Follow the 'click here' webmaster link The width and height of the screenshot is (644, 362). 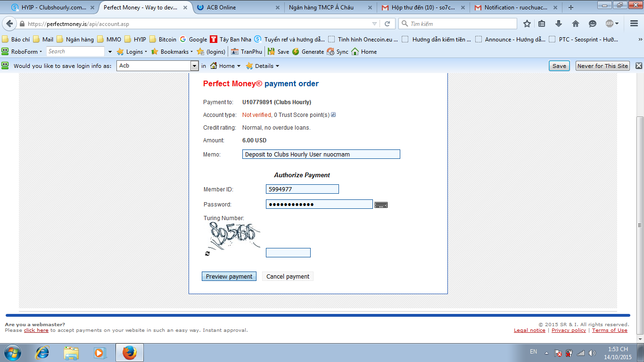coord(36,330)
